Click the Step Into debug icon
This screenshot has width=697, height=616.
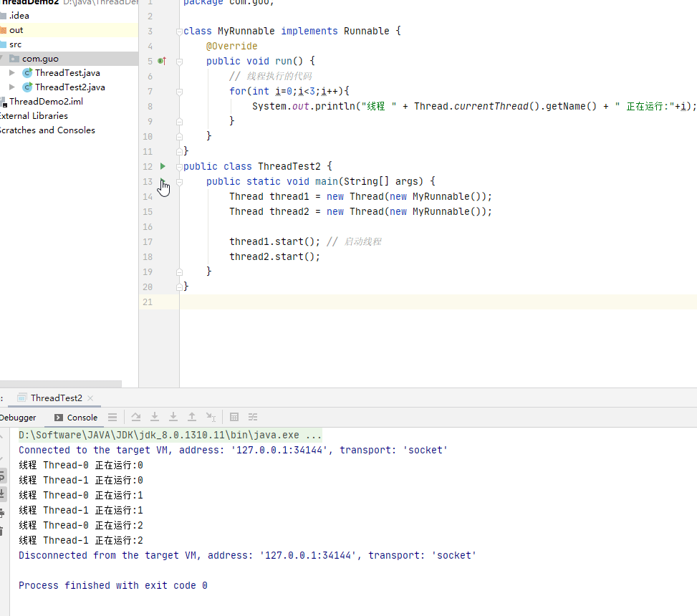[x=155, y=417]
